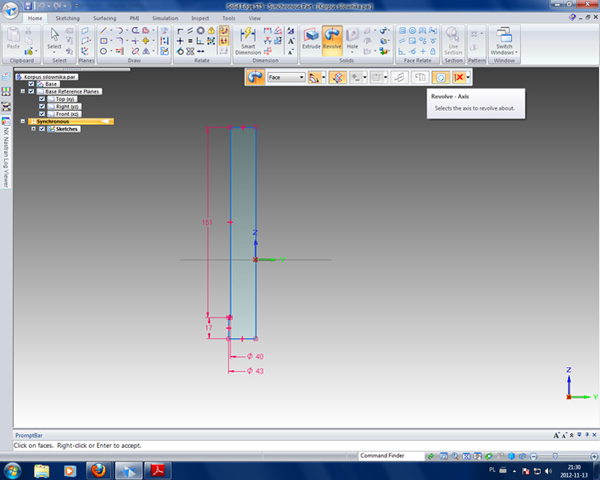Click the Select arrow tool

[x=54, y=38]
